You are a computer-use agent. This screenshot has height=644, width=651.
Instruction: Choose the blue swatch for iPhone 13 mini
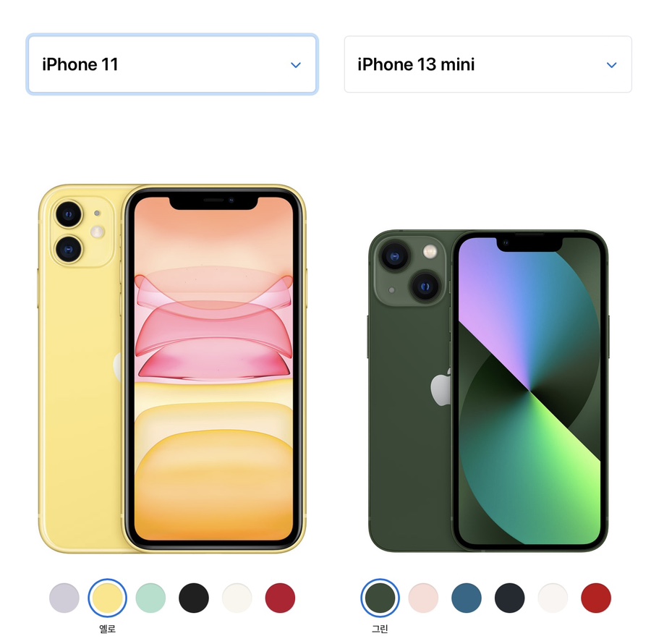point(467,598)
